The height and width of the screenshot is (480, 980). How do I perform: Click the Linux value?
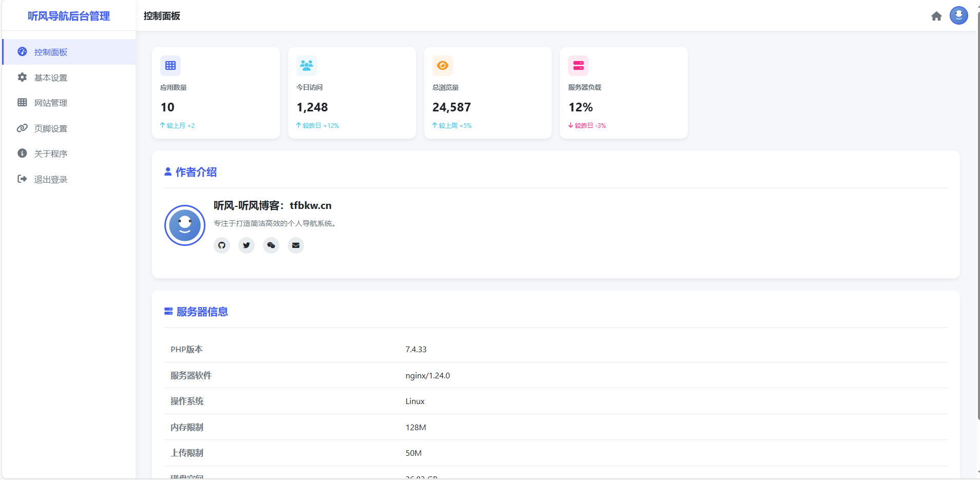[x=415, y=401]
